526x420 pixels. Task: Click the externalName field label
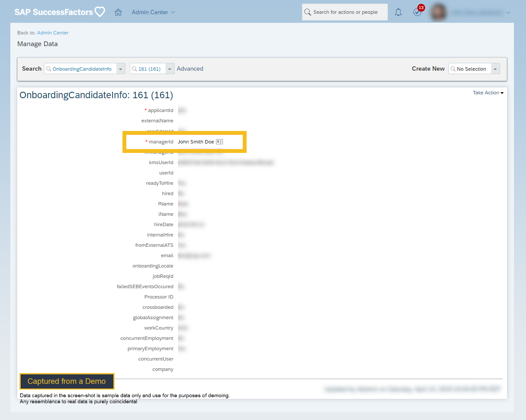(157, 121)
